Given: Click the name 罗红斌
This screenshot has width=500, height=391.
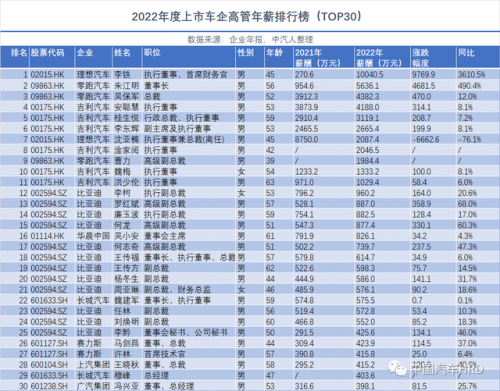Looking at the screenshot, I should pyautogui.click(x=126, y=204).
